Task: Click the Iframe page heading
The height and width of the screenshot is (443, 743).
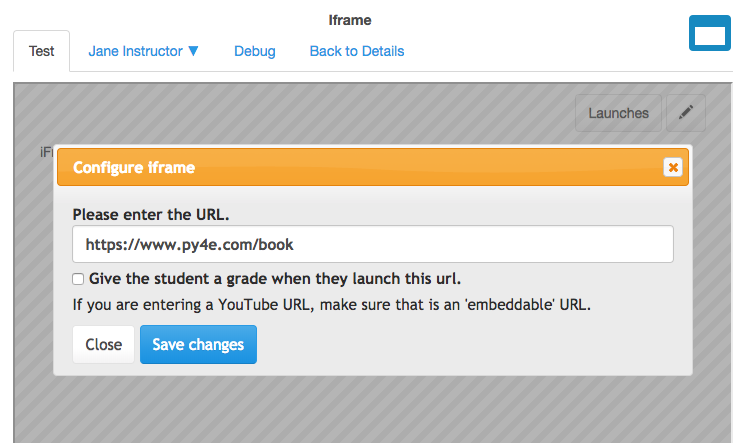Action: click(x=350, y=19)
